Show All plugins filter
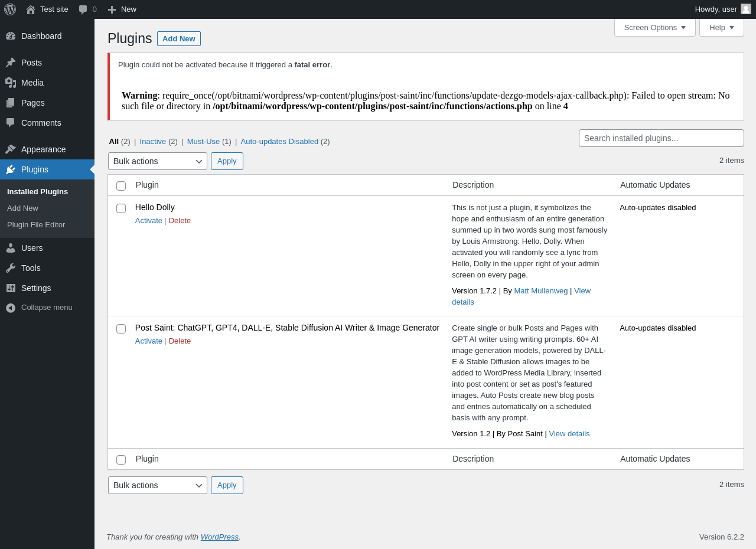This screenshot has height=549, width=756. click(x=114, y=142)
